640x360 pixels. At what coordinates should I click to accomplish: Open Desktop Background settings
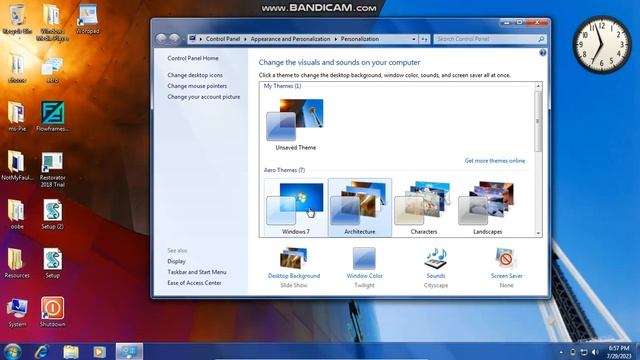[294, 268]
